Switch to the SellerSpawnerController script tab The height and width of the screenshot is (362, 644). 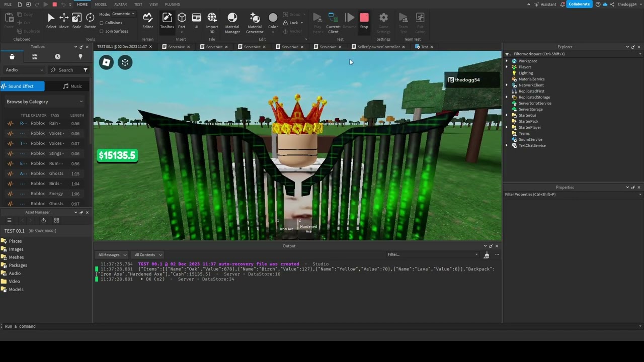point(378,47)
